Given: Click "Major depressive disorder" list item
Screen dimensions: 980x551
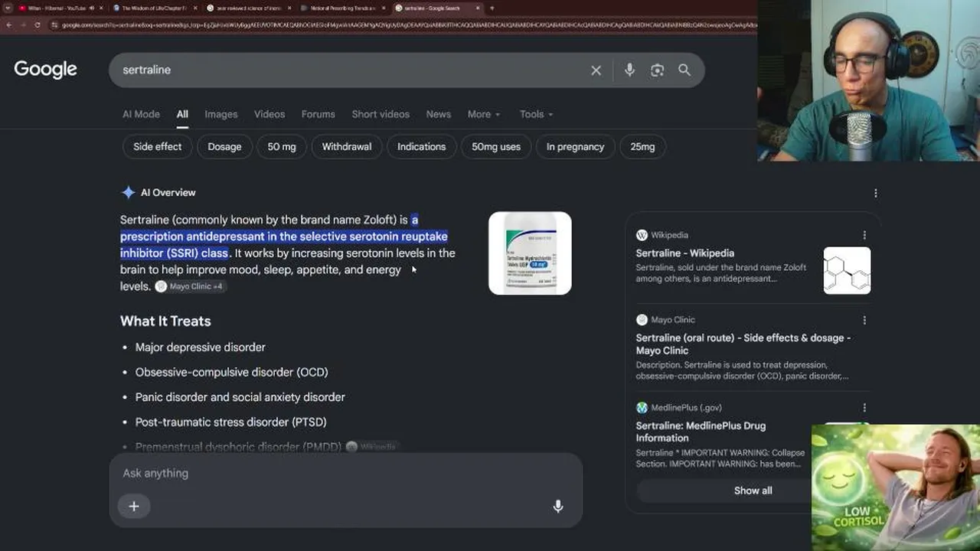Looking at the screenshot, I should click(x=201, y=347).
